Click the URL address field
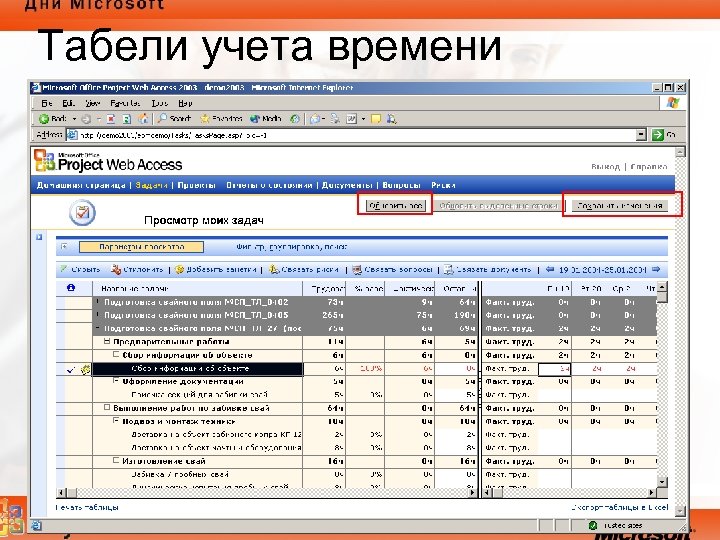This screenshot has height=540, width=720. 356,135
